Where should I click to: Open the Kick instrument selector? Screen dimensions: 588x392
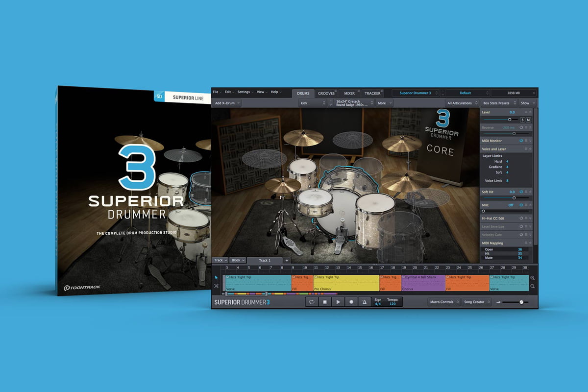[313, 103]
